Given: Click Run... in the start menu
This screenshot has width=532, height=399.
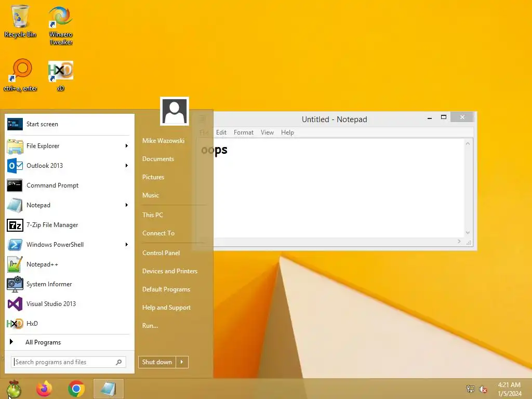Looking at the screenshot, I should pos(150,326).
